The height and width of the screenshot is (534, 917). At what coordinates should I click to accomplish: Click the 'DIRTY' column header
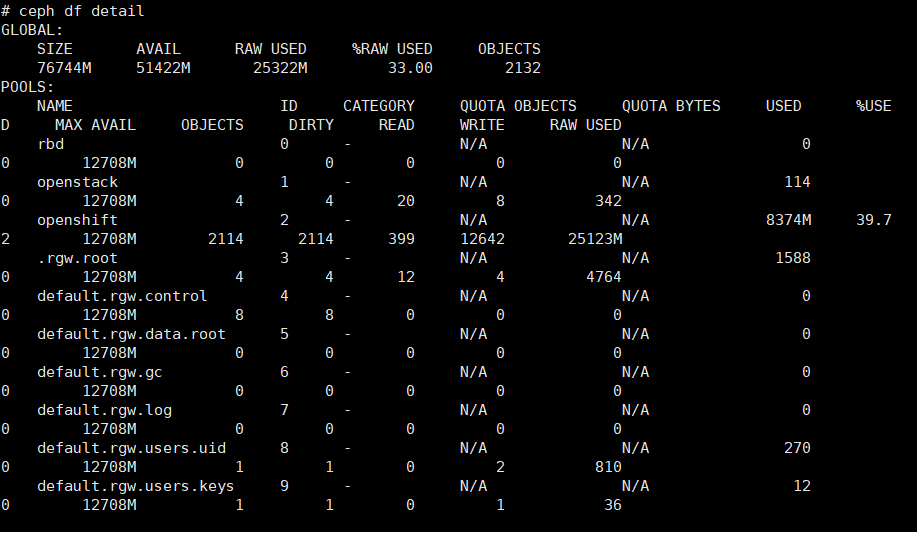pos(311,125)
